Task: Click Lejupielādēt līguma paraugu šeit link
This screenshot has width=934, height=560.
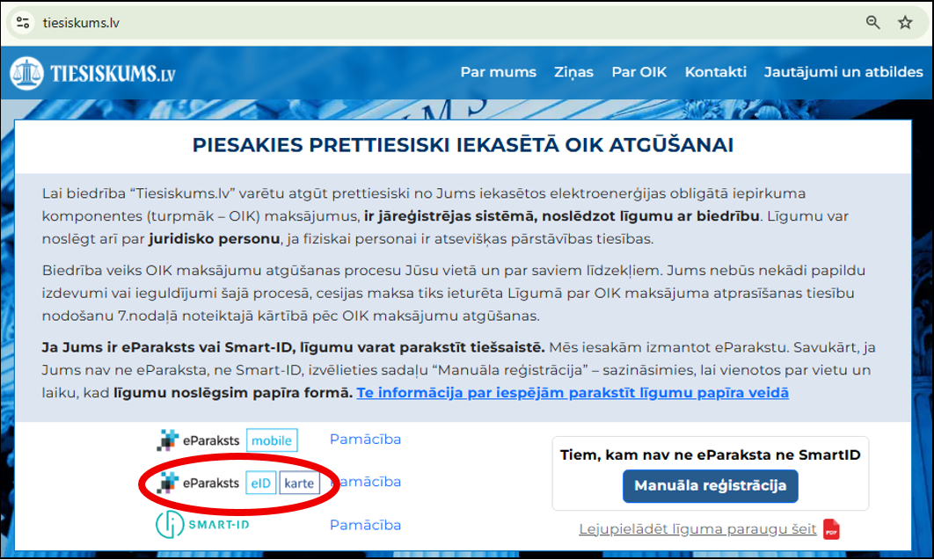Action: coord(697,529)
